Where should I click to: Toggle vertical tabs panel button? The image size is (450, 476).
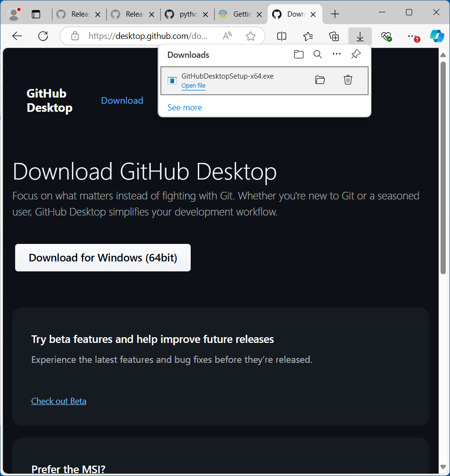pyautogui.click(x=36, y=14)
